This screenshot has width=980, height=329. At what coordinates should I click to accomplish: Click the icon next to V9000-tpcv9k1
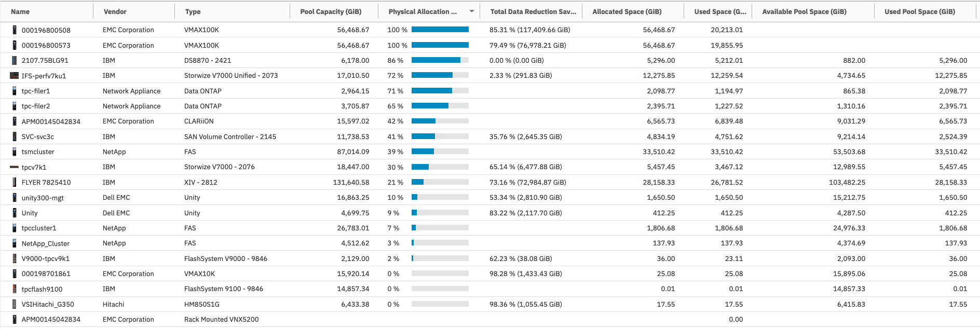click(x=15, y=258)
